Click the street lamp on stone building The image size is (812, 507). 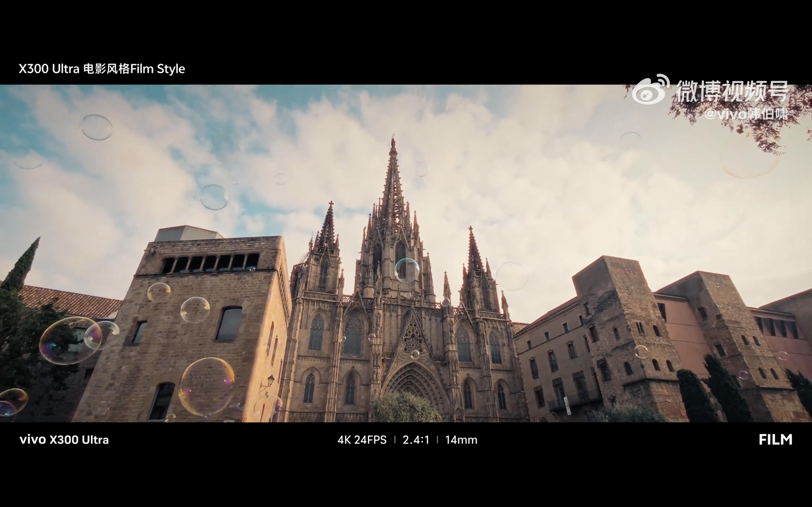pyautogui.click(x=270, y=381)
